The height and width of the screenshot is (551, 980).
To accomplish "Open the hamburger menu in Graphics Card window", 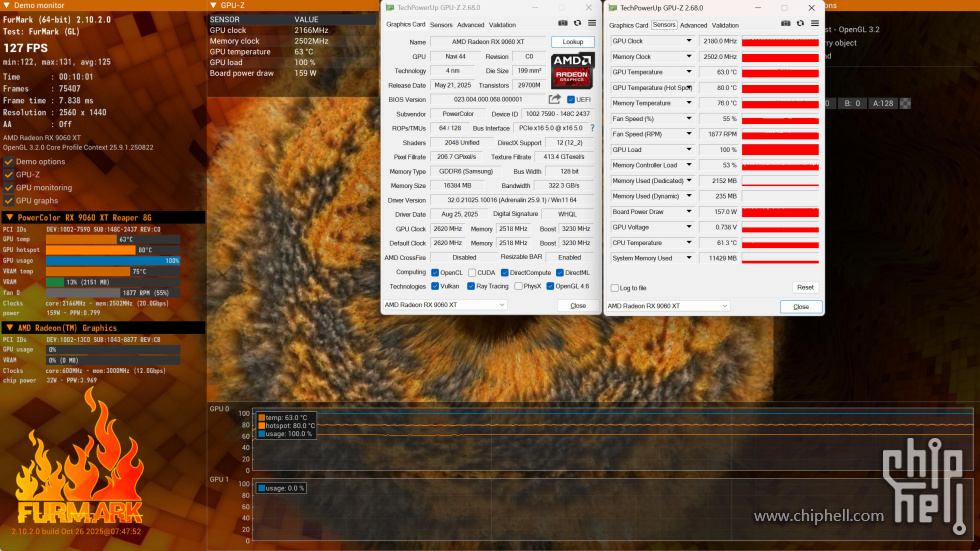I will click(591, 23).
